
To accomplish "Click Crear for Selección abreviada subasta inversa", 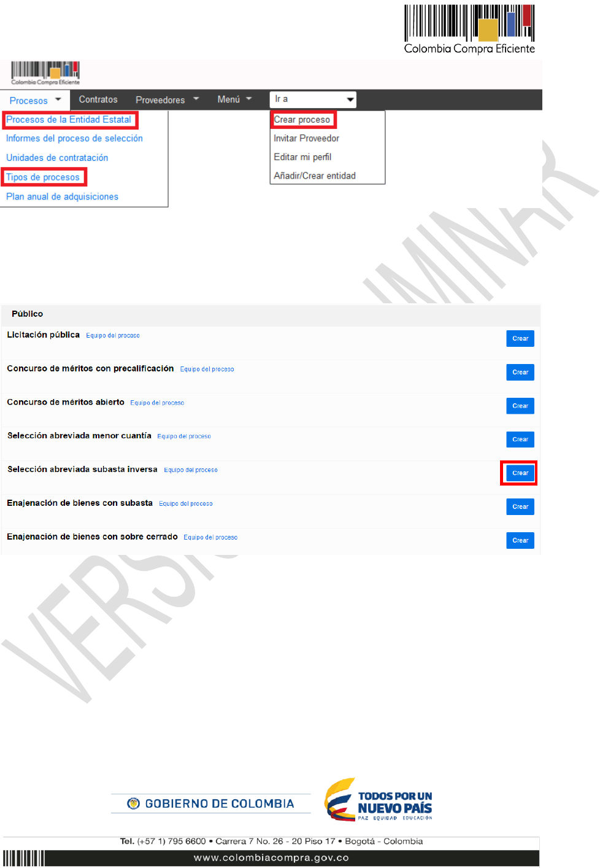I will tap(520, 473).
